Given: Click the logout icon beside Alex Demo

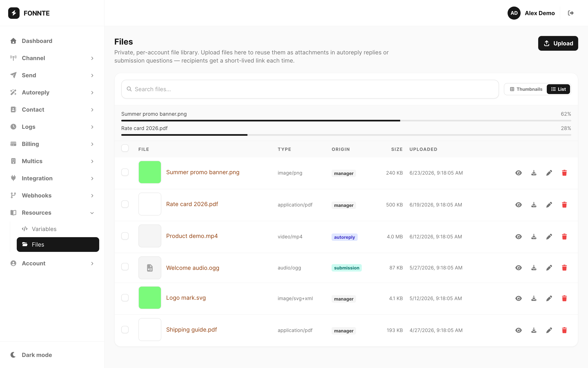Looking at the screenshot, I should pyautogui.click(x=570, y=13).
